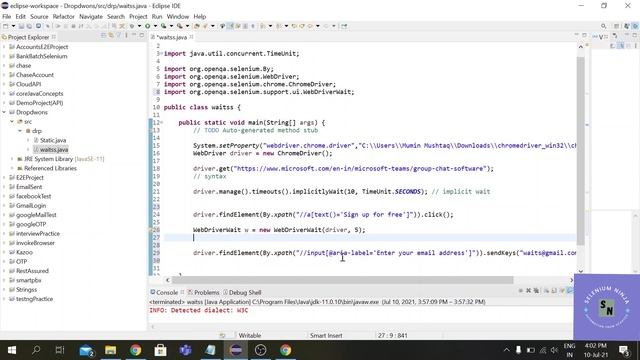Select the BankBatchSelenium project
This screenshot has width=640, height=360.
(x=42, y=56)
